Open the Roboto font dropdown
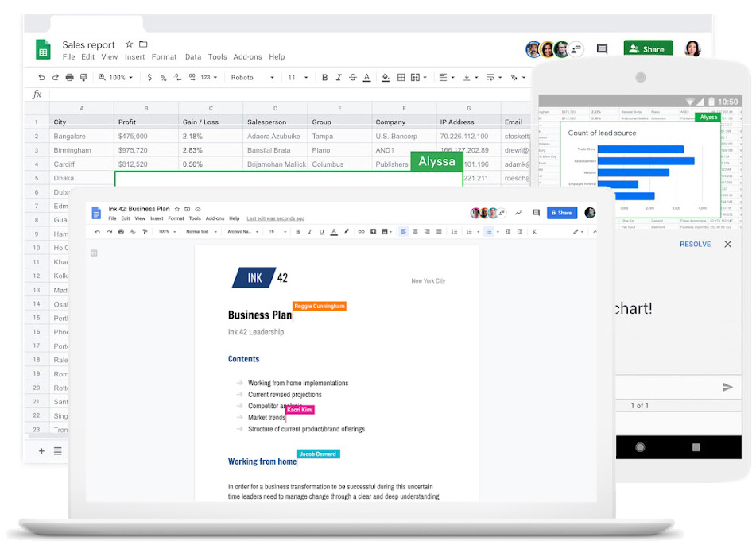The height and width of the screenshot is (556, 756). 252,78
